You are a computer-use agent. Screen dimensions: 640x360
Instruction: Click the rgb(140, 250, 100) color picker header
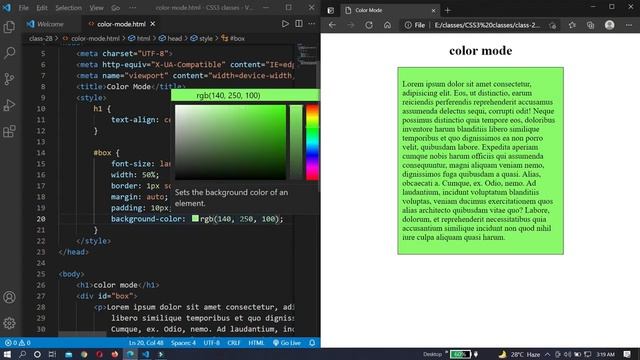(x=245, y=95)
